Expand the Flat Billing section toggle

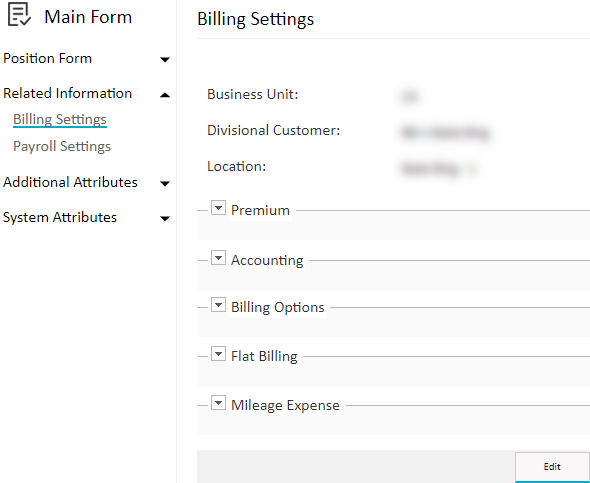coord(218,354)
